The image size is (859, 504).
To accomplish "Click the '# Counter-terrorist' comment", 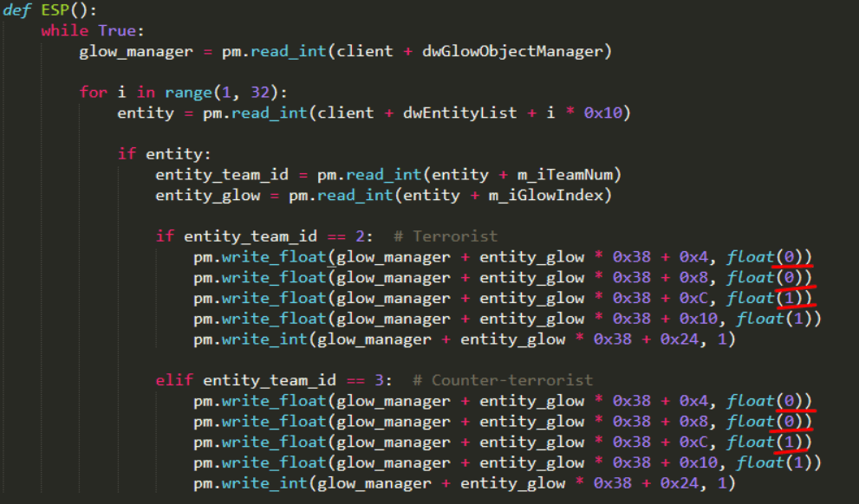I will (x=503, y=380).
